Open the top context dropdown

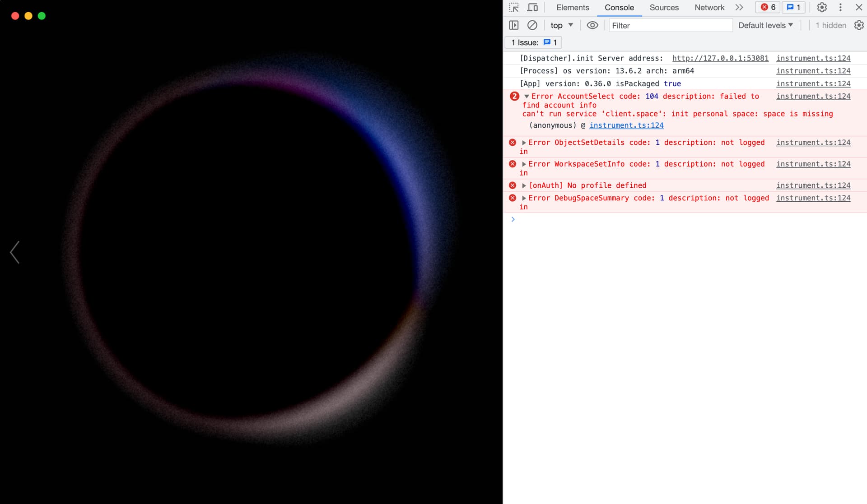[x=561, y=25]
